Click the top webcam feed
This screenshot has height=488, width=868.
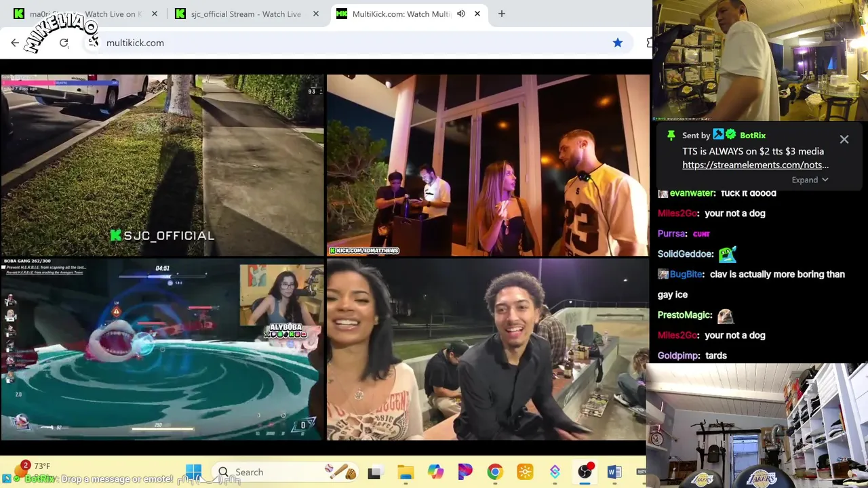pos(760,61)
